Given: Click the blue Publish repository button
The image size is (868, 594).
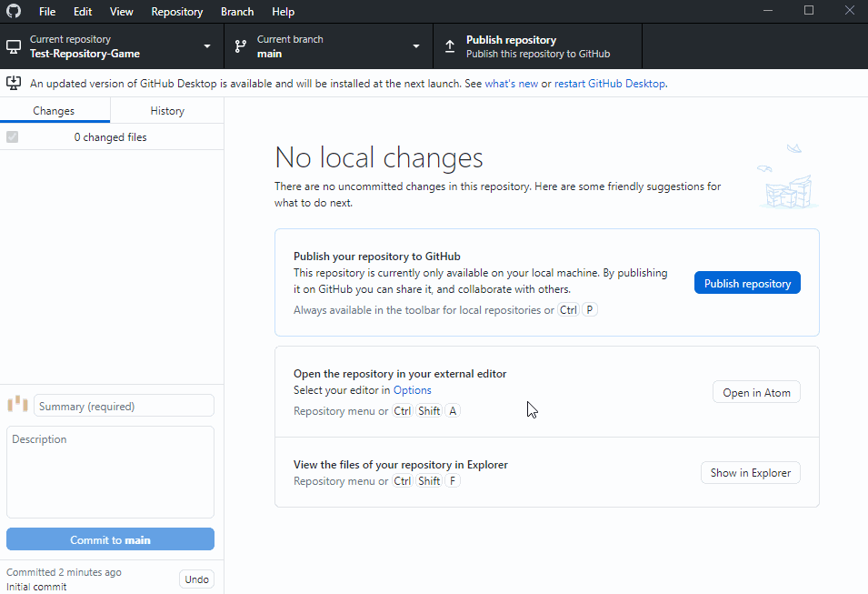Looking at the screenshot, I should click(746, 283).
